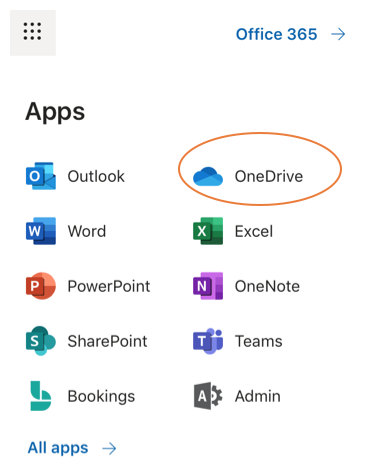Click the arrow beside Office 365
370x470 pixels.
pos(338,34)
